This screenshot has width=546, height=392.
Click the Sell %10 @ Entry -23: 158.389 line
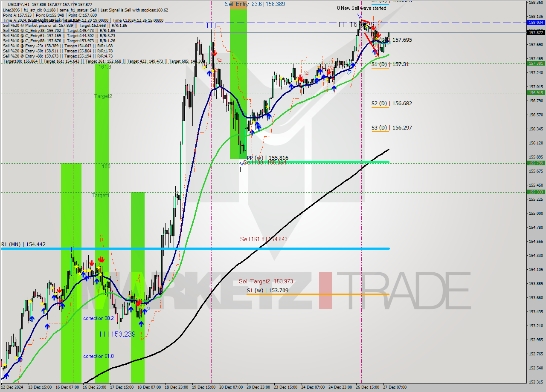tap(58, 46)
